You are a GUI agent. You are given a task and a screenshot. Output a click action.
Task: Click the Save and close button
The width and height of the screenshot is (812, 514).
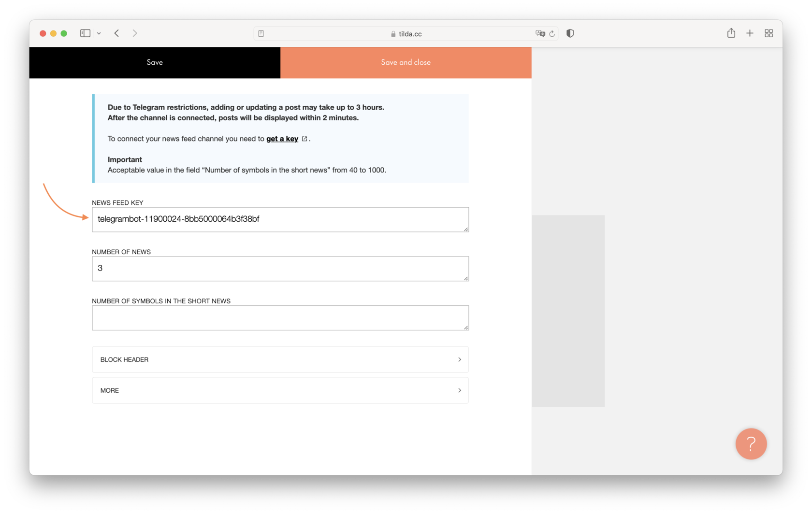tap(406, 62)
